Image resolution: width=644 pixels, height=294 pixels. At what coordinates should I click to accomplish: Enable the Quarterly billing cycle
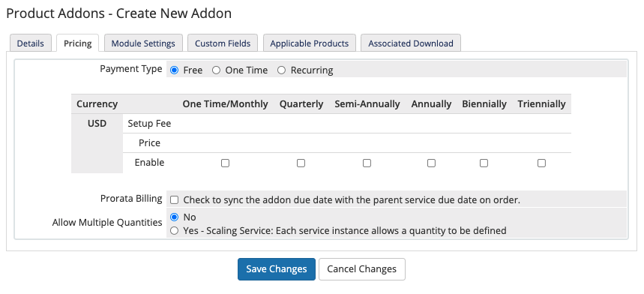point(301,163)
